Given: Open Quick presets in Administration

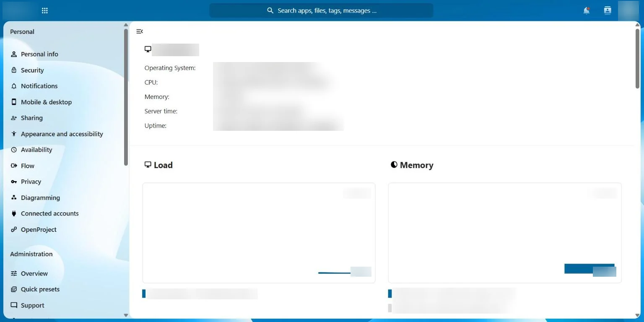Looking at the screenshot, I should (x=65, y=289).
